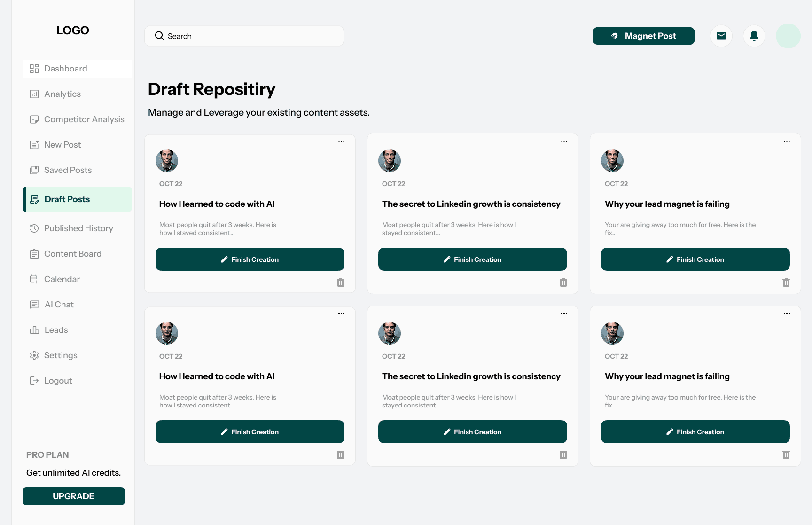Open the mail inbox icon in header

[721, 36]
